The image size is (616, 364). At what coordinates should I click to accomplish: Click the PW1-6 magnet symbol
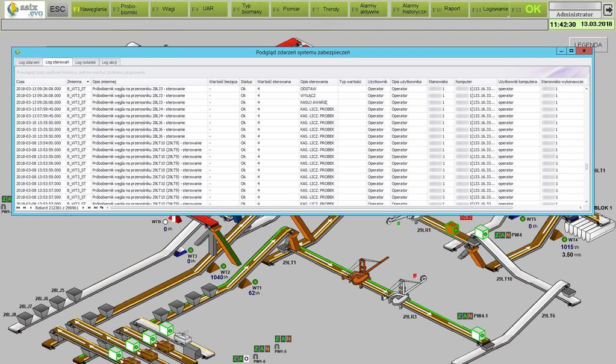pos(256,357)
